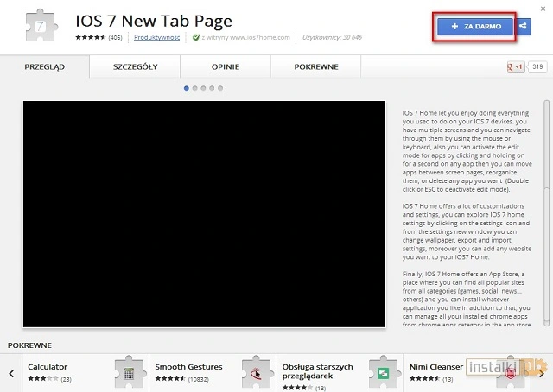Click the Nimi Cleanser star rating
The width and height of the screenshot is (553, 392).
tap(424, 379)
